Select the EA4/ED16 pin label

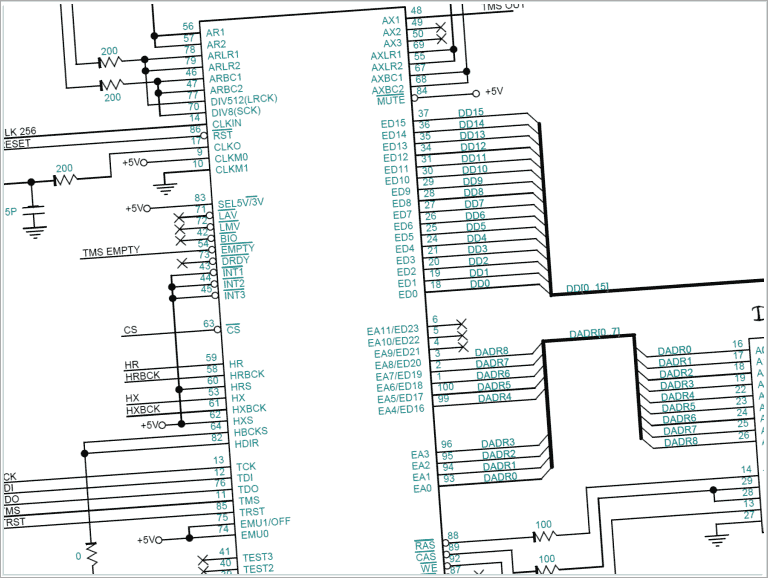click(x=401, y=410)
